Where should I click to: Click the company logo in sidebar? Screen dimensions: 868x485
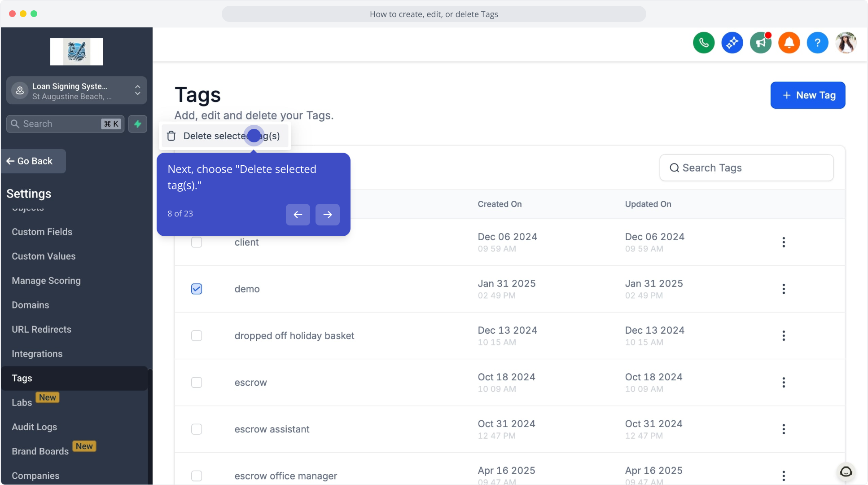tap(77, 52)
